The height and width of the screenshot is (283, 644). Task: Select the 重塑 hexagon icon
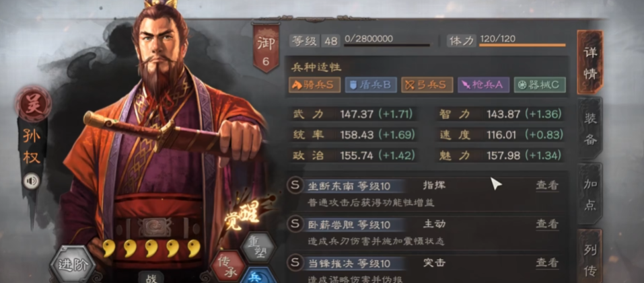pyautogui.click(x=258, y=247)
